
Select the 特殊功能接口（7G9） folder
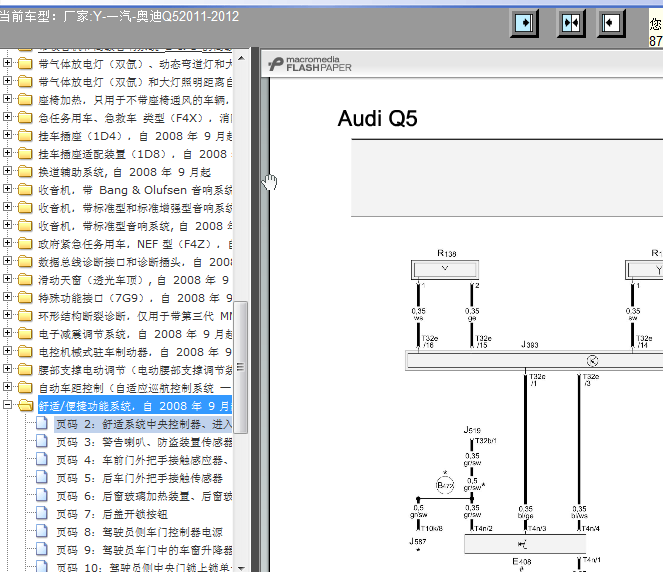point(135,298)
